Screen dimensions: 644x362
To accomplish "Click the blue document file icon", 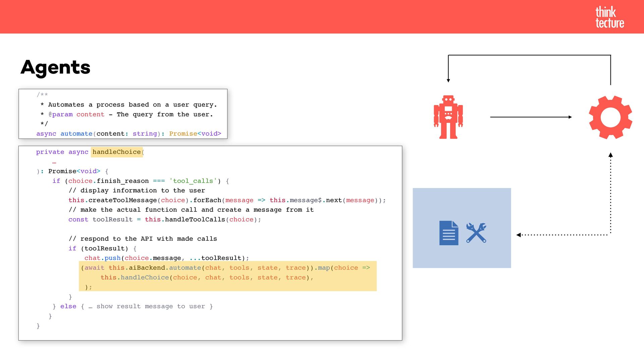I will point(448,233).
